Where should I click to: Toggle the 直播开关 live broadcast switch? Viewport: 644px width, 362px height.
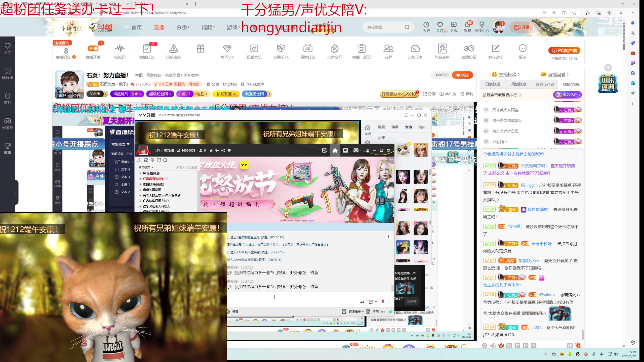pyautogui.click(x=93, y=49)
